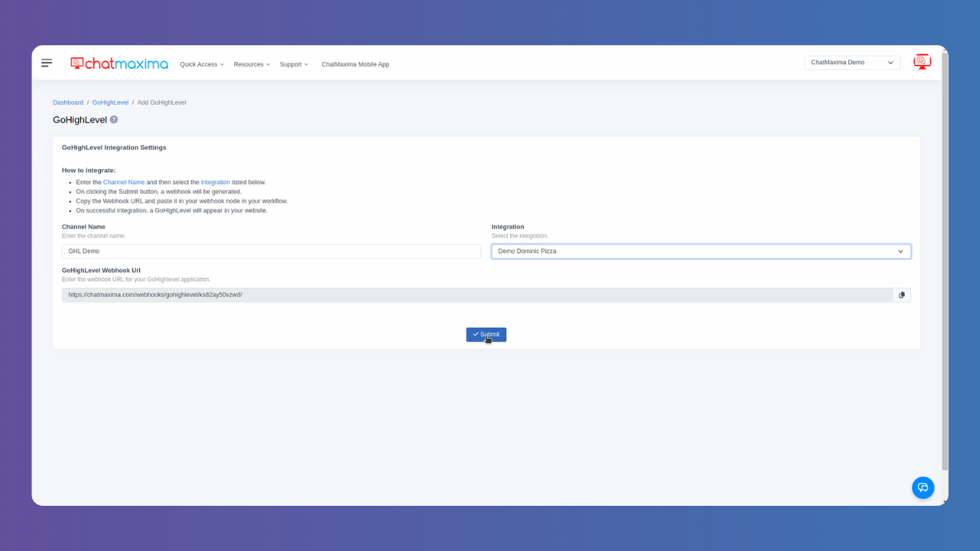Screen dimensions: 980x551
Task: Click the help icon beside GoHighLevel title
Action: 114,119
